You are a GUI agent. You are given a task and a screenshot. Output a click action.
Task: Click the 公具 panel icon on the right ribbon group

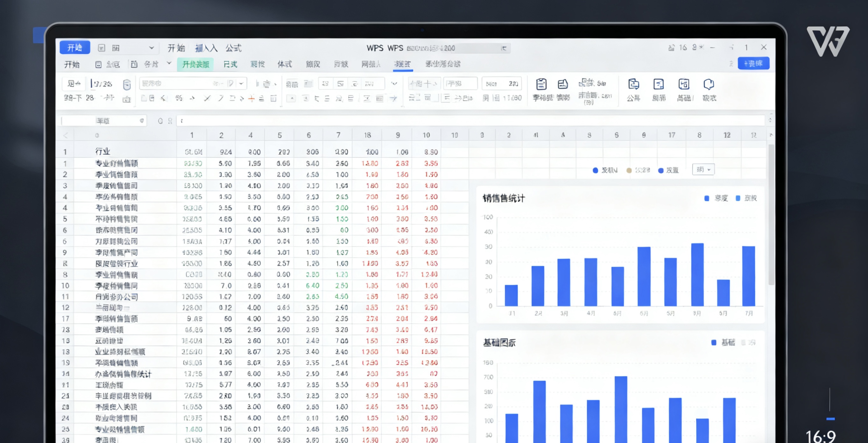[x=634, y=88]
